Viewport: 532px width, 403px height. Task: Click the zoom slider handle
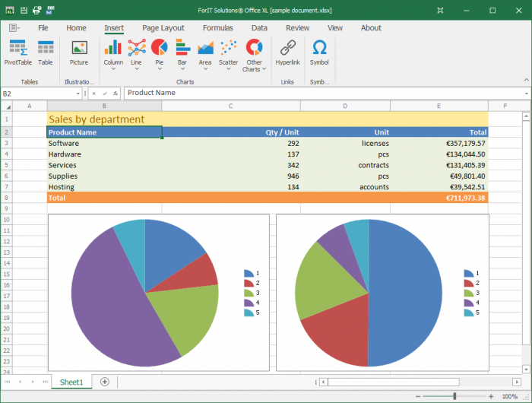[x=454, y=396]
